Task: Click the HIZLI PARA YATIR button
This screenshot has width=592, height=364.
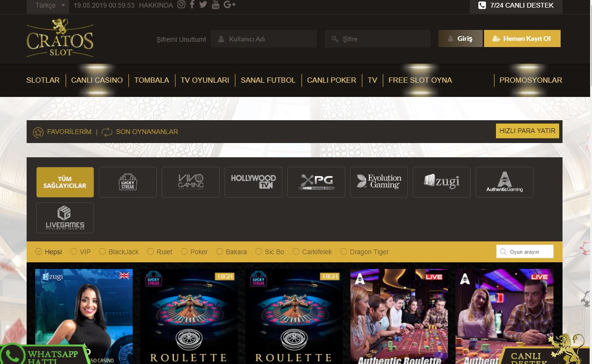Action: pyautogui.click(x=527, y=131)
